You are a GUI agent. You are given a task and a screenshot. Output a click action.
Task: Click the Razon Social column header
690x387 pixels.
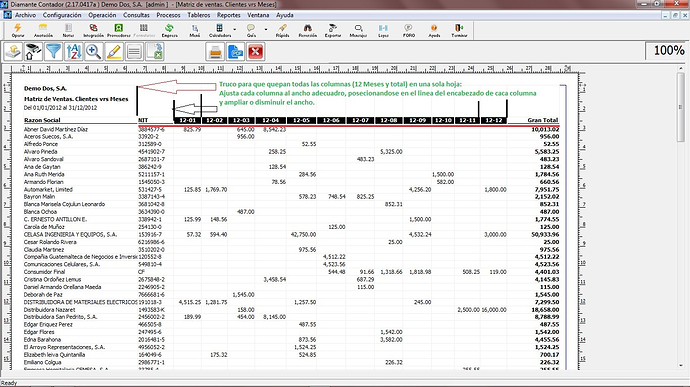coord(42,120)
